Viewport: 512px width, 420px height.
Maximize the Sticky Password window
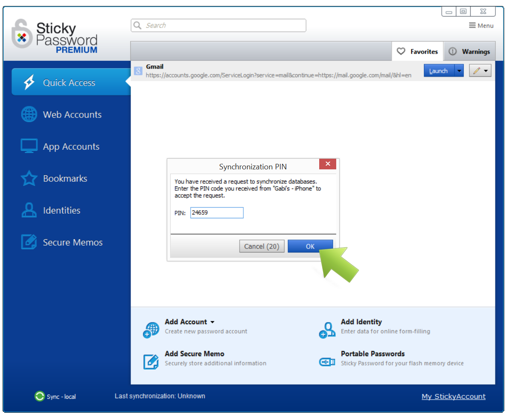[x=463, y=11]
